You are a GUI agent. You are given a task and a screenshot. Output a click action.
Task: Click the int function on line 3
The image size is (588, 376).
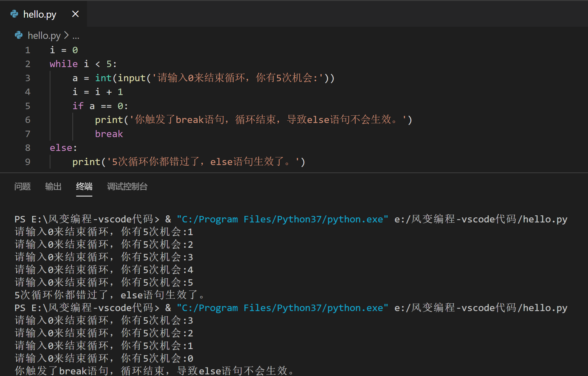click(x=103, y=78)
